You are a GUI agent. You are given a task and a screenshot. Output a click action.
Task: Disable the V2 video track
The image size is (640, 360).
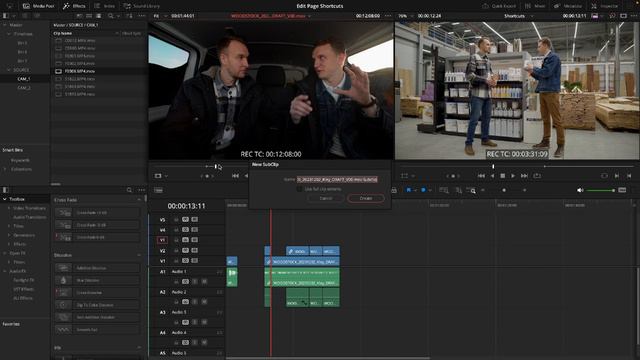click(195, 250)
